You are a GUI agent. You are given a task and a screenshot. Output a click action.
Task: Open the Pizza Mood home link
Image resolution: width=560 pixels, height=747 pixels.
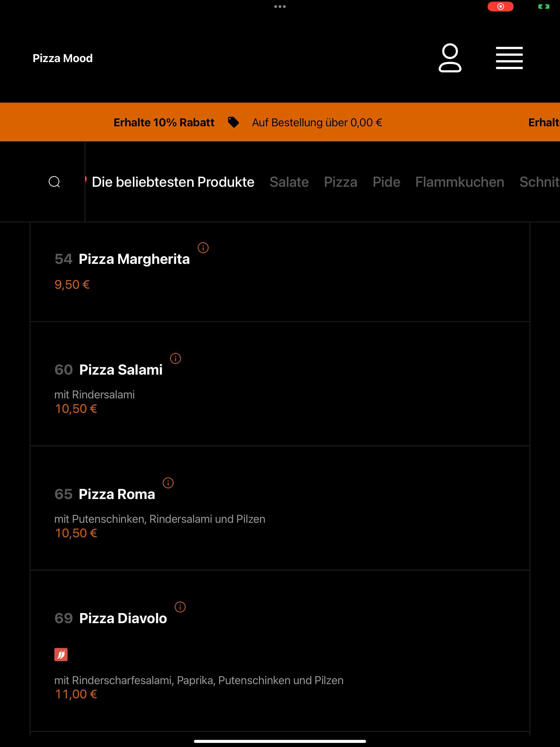63,58
